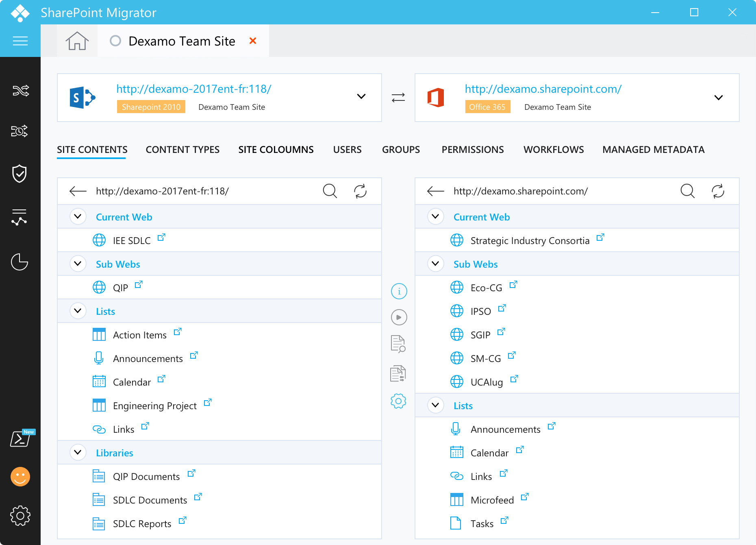Viewport: 756px width, 545px height.
Task: Switch to the Managed Metadata tab
Action: [654, 150]
